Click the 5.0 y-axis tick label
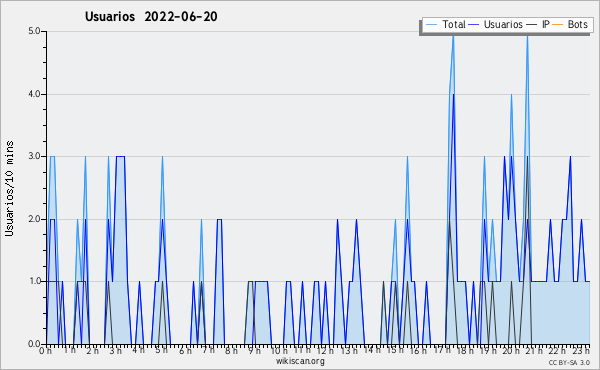Viewport: 600px width, 370px height. click(34, 31)
